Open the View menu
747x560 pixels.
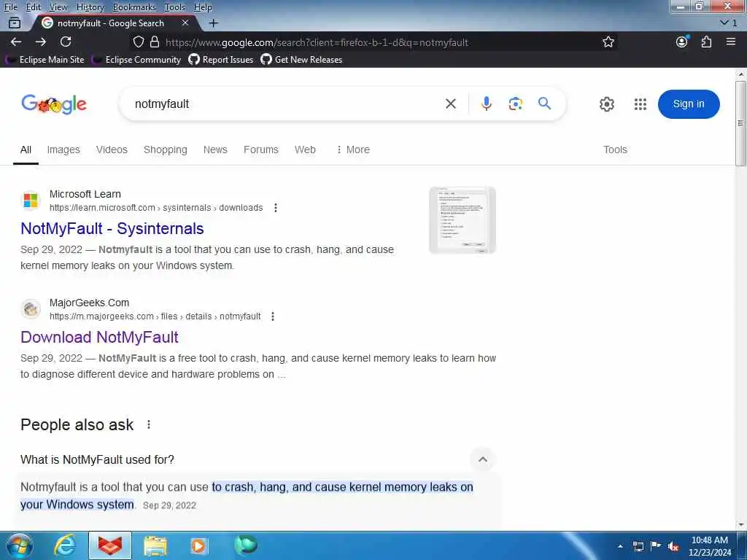(x=58, y=7)
